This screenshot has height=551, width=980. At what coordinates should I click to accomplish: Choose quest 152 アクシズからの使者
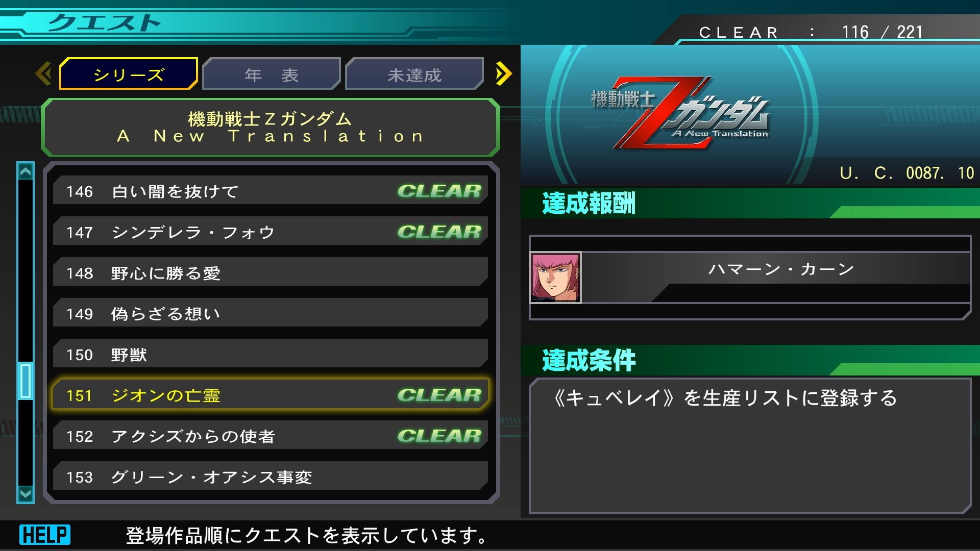(x=271, y=435)
